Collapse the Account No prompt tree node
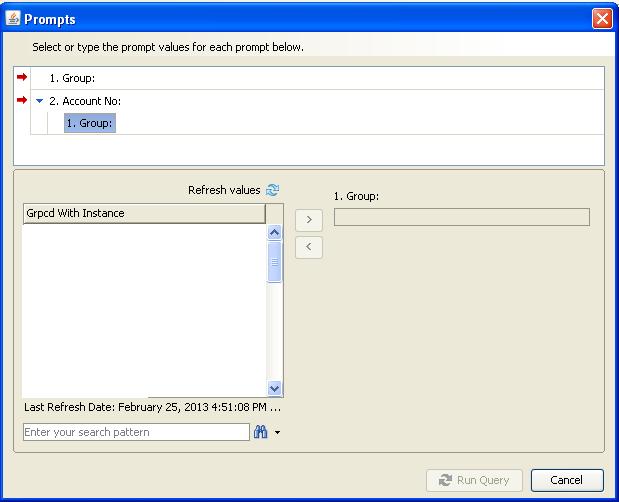Image resolution: width=619 pixels, height=502 pixels. [39, 101]
